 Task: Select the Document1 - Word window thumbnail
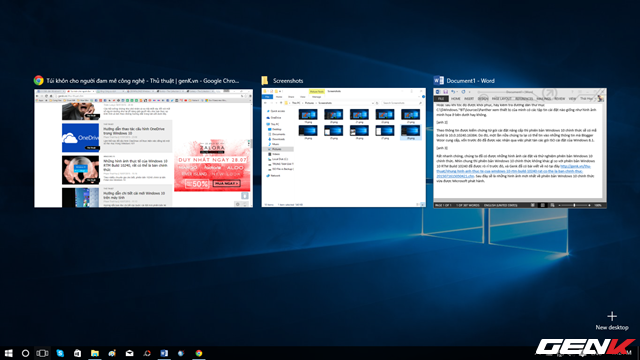point(520,148)
